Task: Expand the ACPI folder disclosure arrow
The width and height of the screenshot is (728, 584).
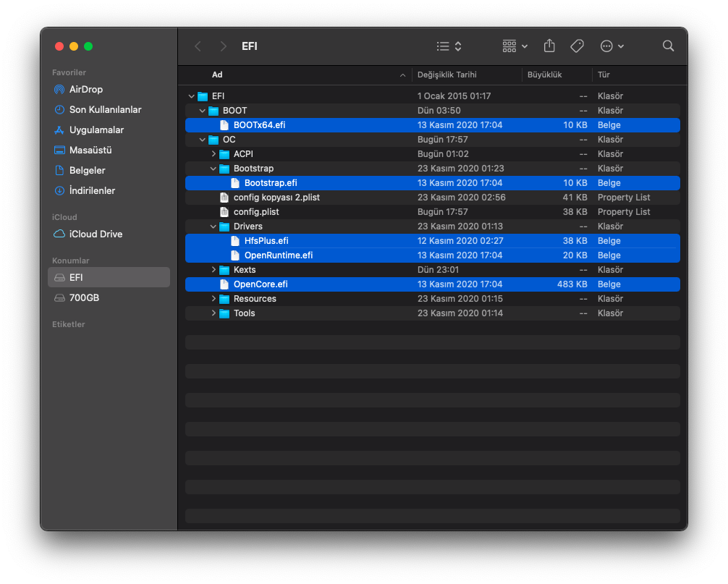Action: pos(213,154)
